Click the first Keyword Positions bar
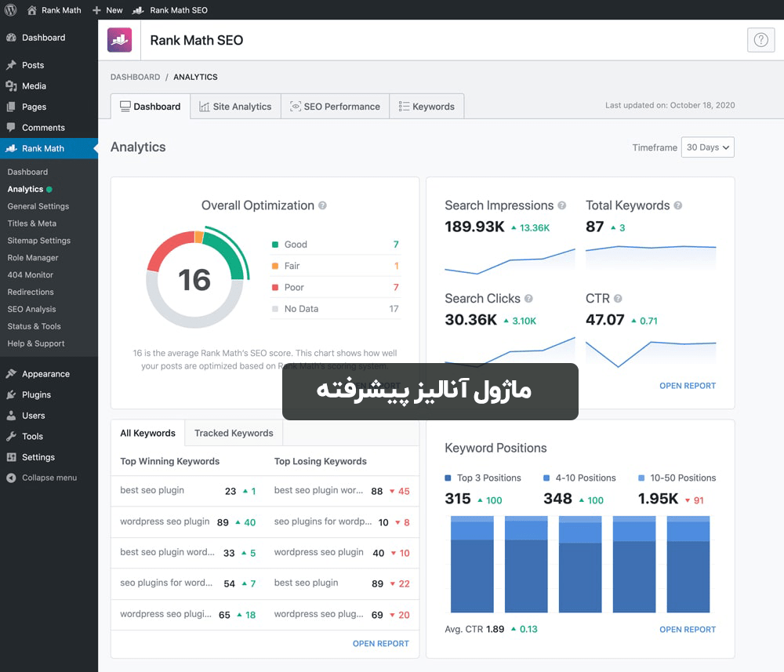784x672 pixels. [472, 565]
